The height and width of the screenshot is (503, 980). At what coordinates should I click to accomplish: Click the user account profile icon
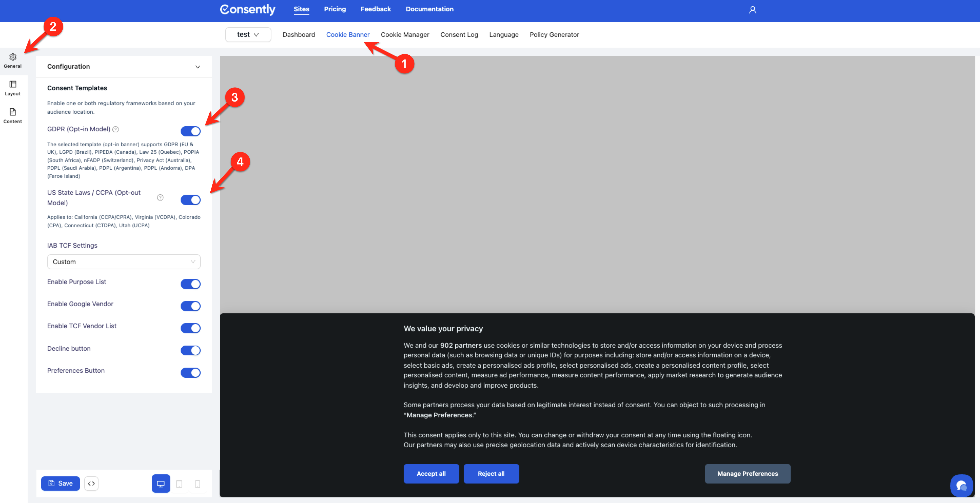click(752, 10)
